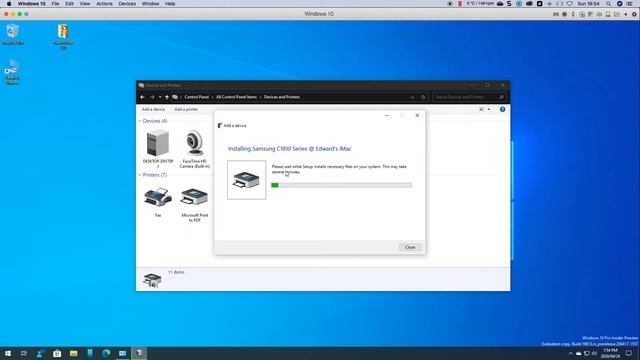Expand the address bar history dropdown
This screenshot has height=360, width=640.
tap(412, 97)
